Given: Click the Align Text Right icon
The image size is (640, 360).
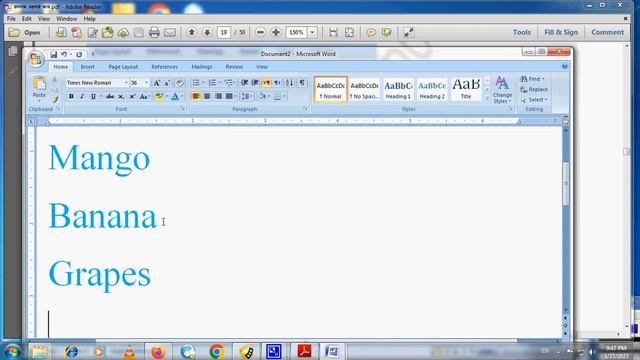Looking at the screenshot, I should (218, 96).
